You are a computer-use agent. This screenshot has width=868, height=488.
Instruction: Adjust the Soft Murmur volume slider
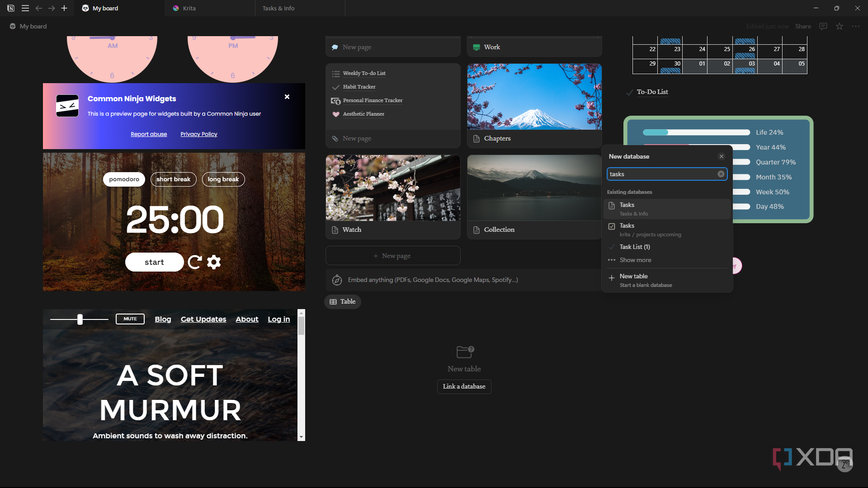[x=80, y=319]
